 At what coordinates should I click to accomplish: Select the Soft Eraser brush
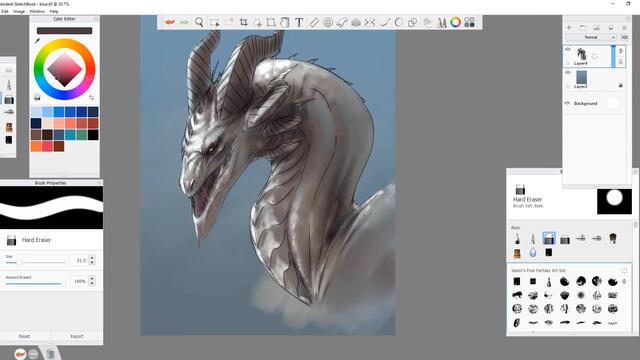point(565,239)
